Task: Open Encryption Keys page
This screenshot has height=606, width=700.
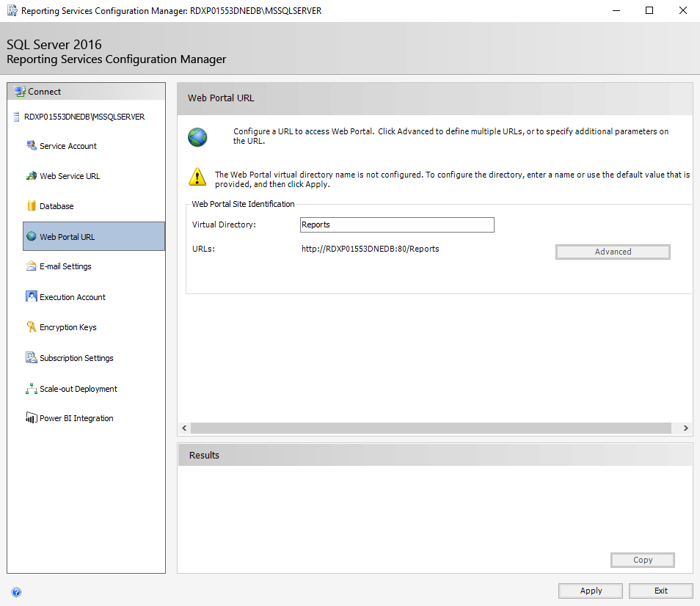Action: click(68, 327)
